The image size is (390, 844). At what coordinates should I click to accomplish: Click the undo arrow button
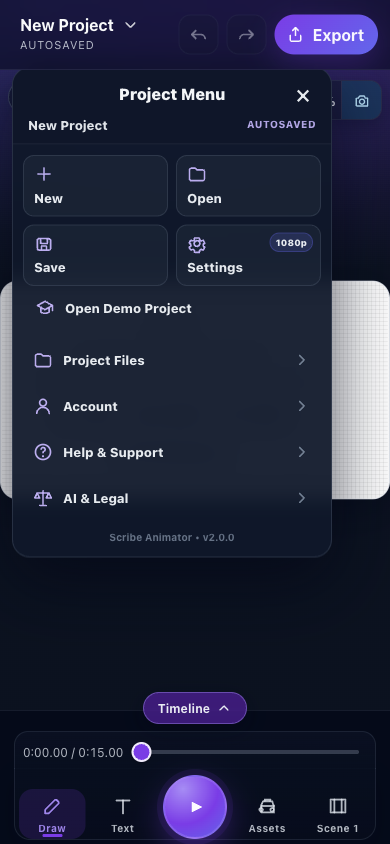click(x=198, y=34)
